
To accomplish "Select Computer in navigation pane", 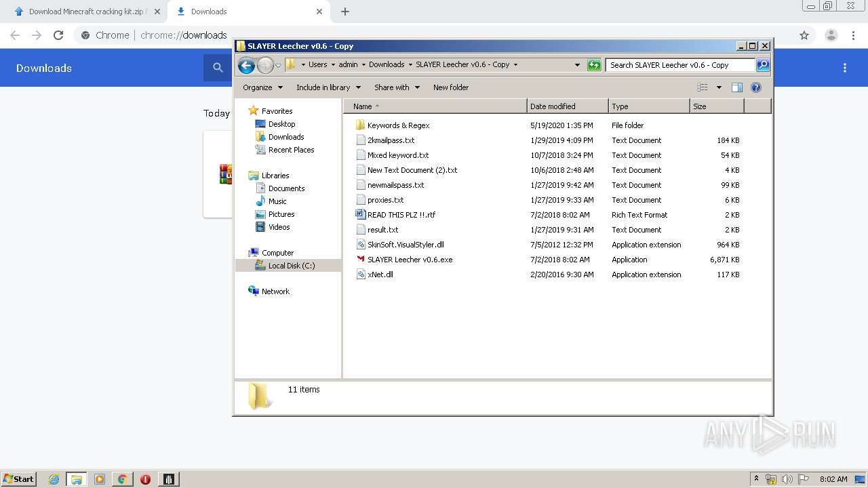I will (x=277, y=253).
